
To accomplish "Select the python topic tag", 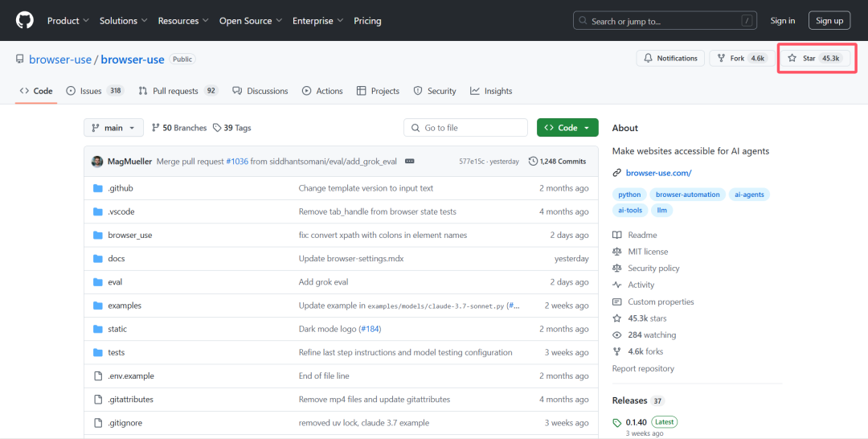I will click(629, 195).
